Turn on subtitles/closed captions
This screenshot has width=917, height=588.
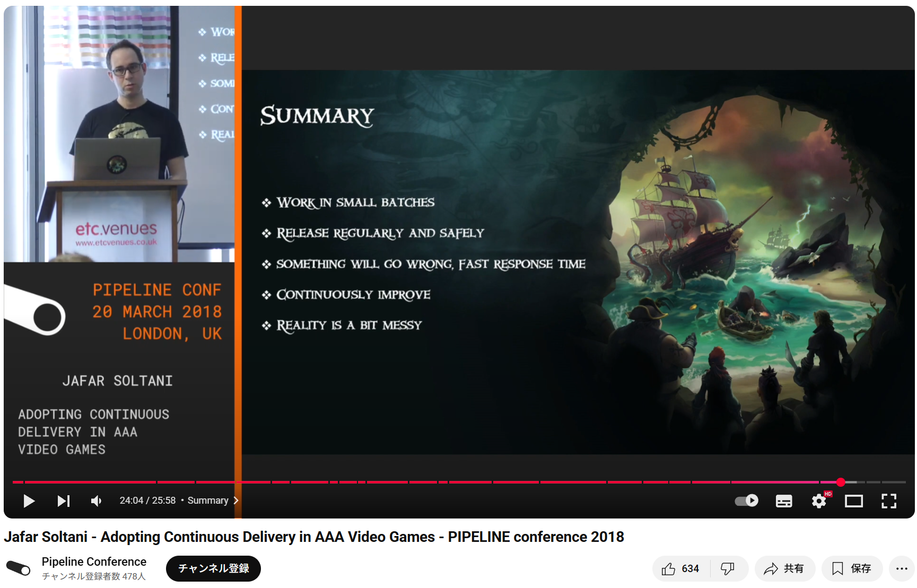[x=783, y=501]
